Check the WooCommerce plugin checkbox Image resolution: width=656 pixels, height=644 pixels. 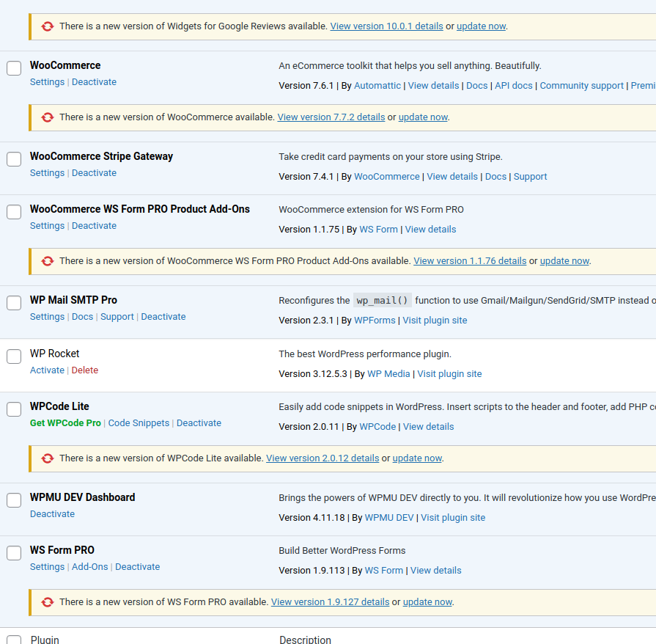(x=14, y=68)
